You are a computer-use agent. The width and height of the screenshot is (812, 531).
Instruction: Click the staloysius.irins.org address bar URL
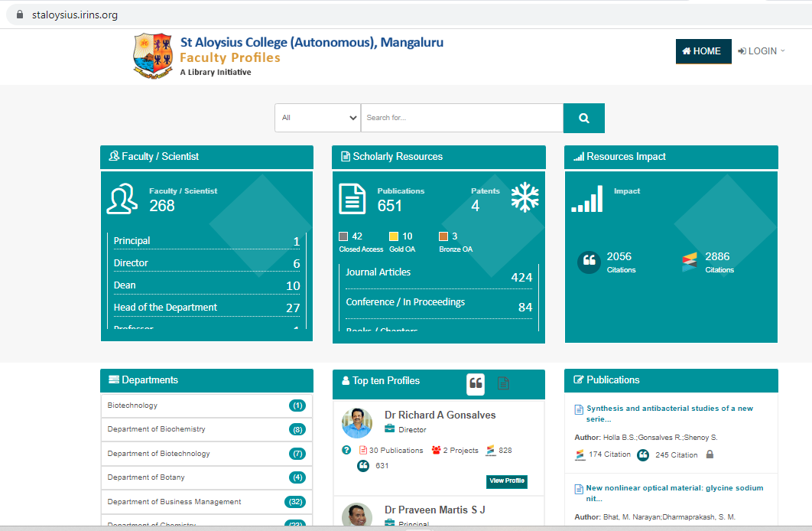75,15
